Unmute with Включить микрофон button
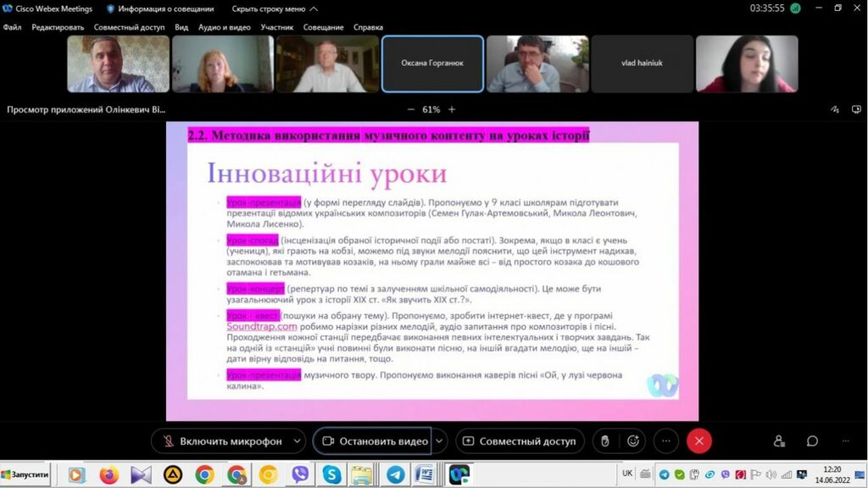The height and width of the screenshot is (488, 868). (x=222, y=441)
